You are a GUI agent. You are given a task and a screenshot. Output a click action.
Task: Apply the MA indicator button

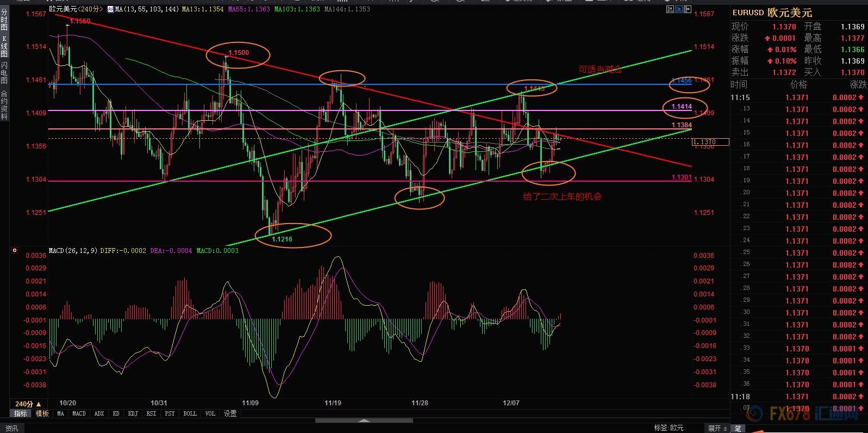(60, 413)
